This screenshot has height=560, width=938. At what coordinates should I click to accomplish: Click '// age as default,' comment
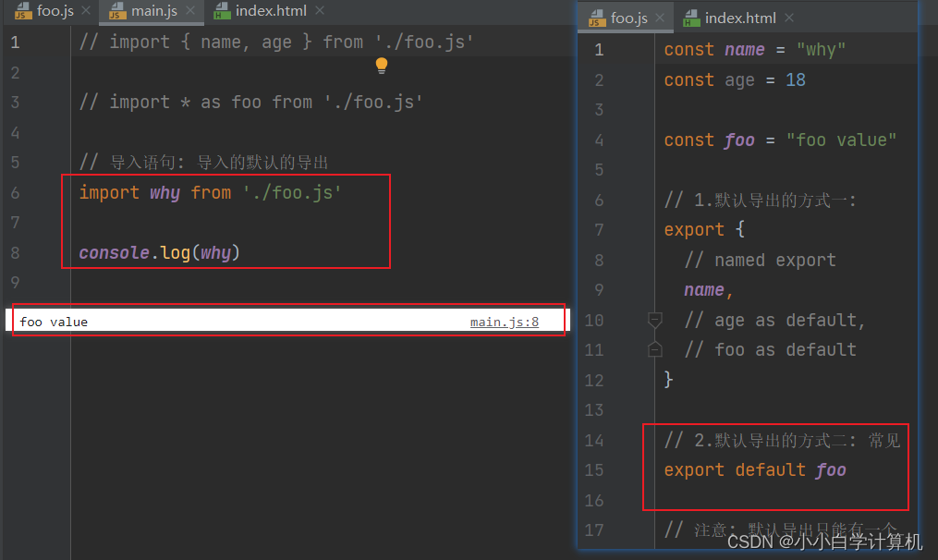pos(774,320)
